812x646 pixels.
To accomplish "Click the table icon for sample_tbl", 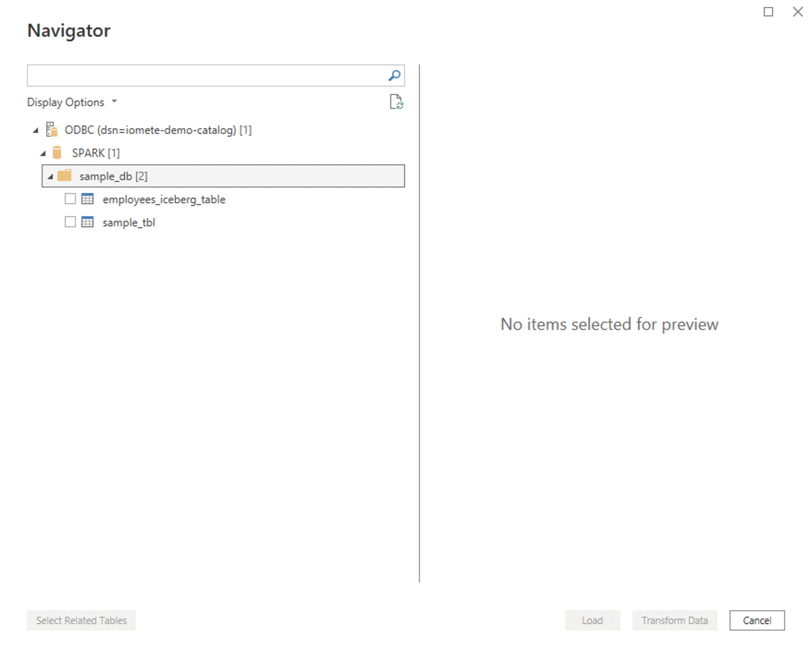I will [87, 222].
